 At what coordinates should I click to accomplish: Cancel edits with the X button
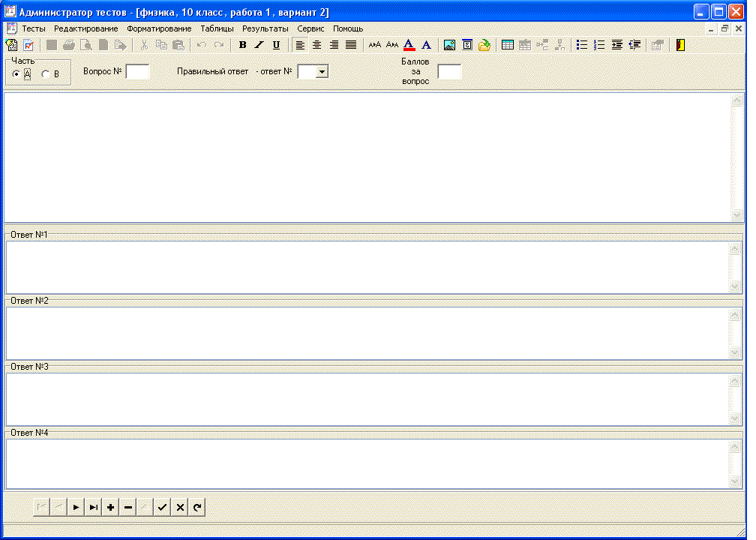click(x=179, y=508)
